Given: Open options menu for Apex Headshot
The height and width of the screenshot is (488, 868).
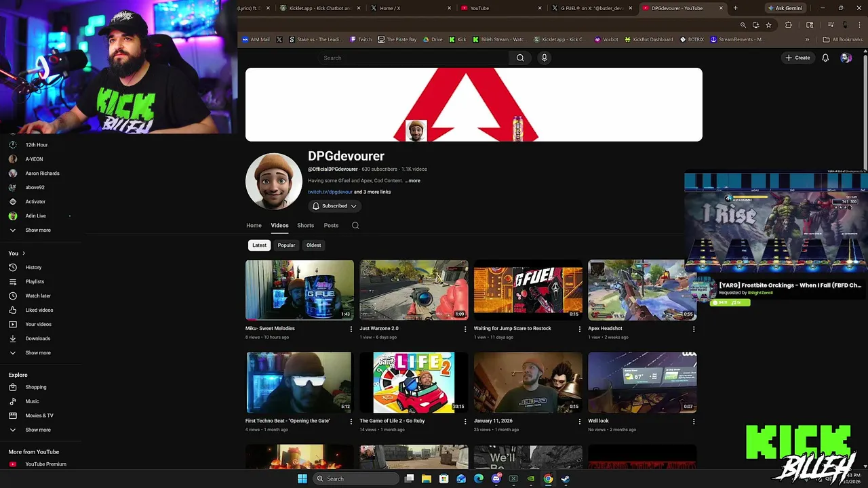Looking at the screenshot, I should click(693, 329).
